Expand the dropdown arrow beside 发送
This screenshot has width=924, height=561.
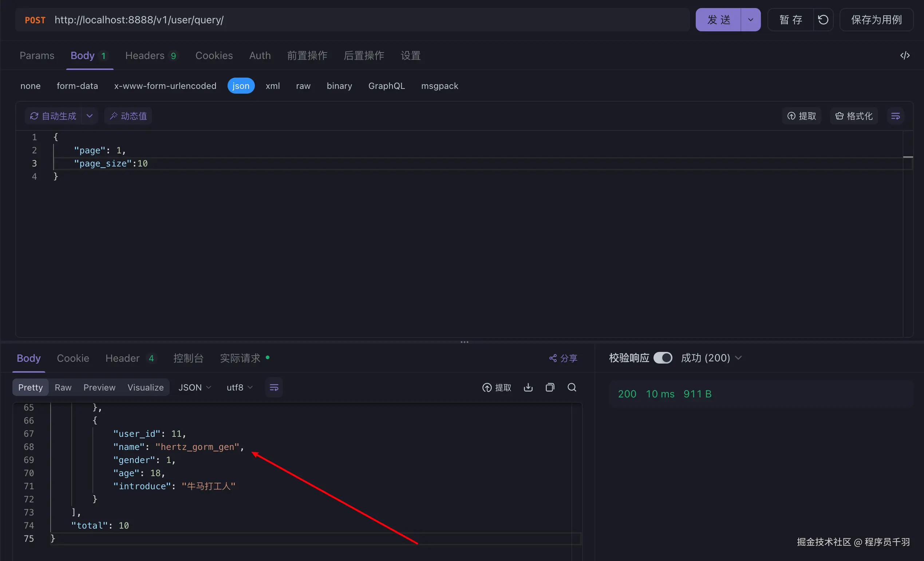coord(750,20)
